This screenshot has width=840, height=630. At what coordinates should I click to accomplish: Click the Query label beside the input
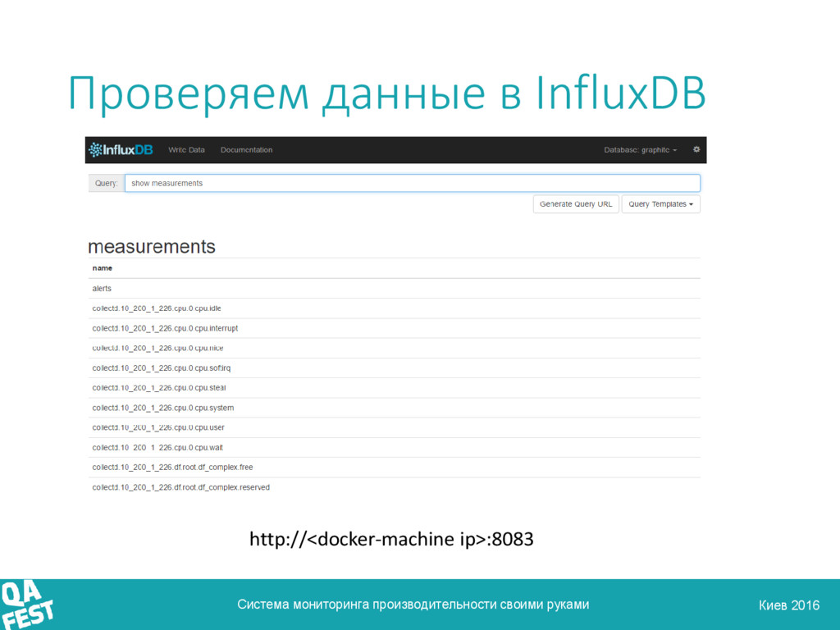tap(106, 183)
